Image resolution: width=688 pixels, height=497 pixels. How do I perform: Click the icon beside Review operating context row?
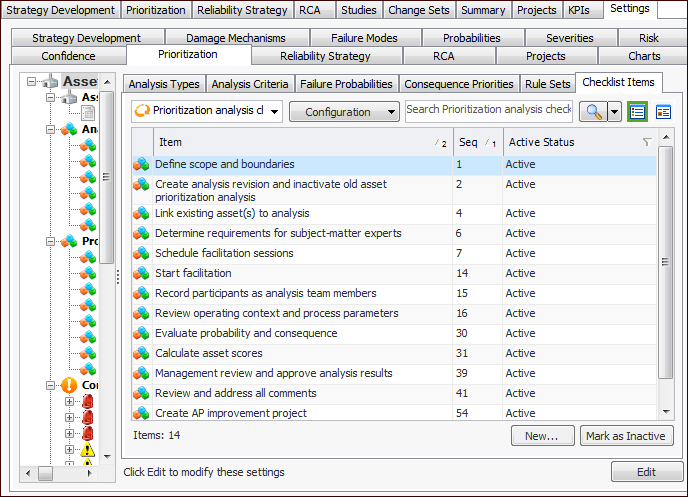141,314
